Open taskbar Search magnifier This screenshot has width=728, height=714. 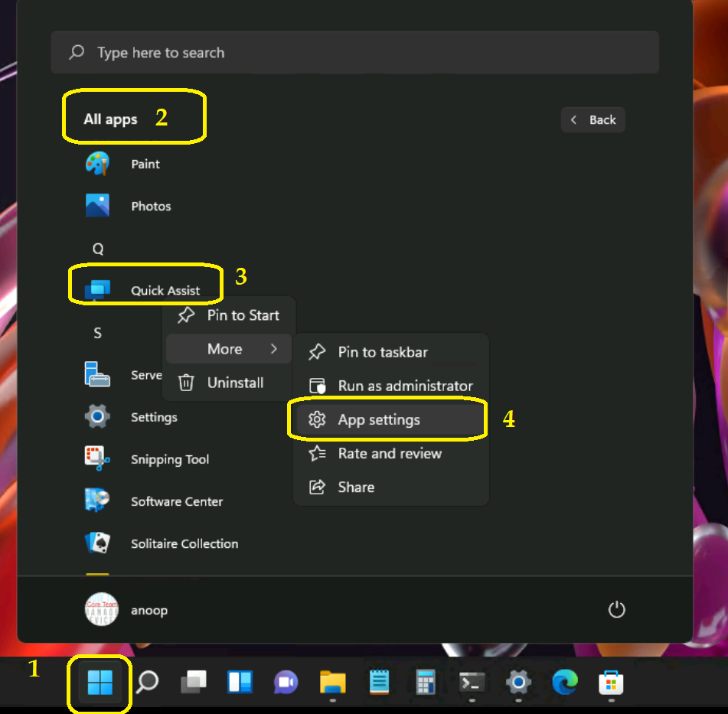[x=147, y=683]
